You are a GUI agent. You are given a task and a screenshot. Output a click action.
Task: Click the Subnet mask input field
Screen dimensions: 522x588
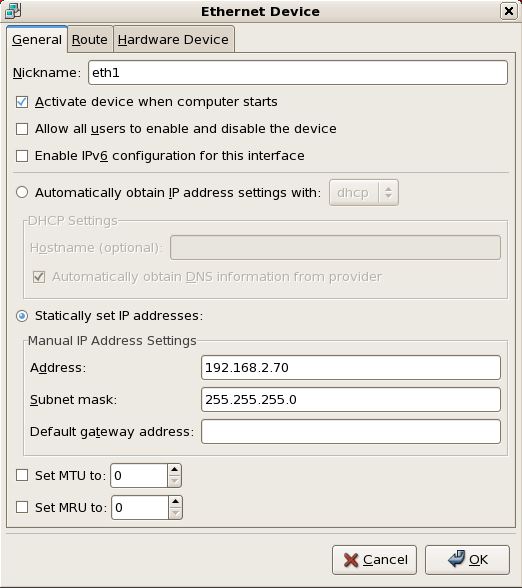351,400
